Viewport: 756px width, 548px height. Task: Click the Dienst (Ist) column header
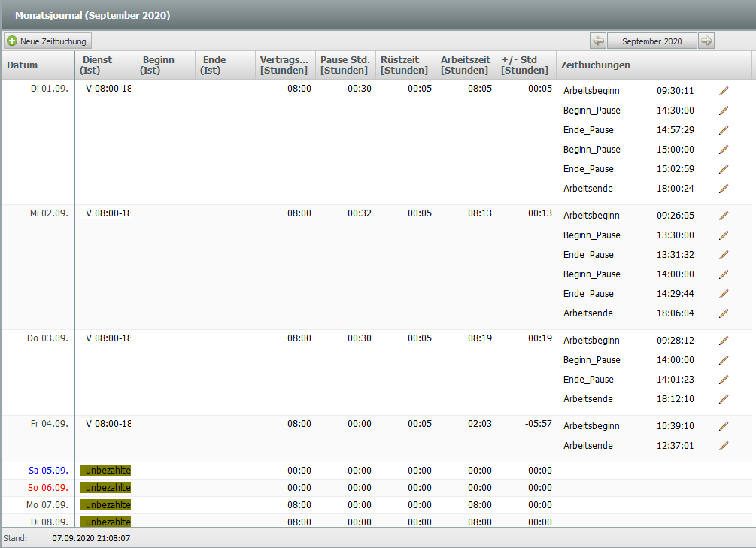(x=105, y=65)
